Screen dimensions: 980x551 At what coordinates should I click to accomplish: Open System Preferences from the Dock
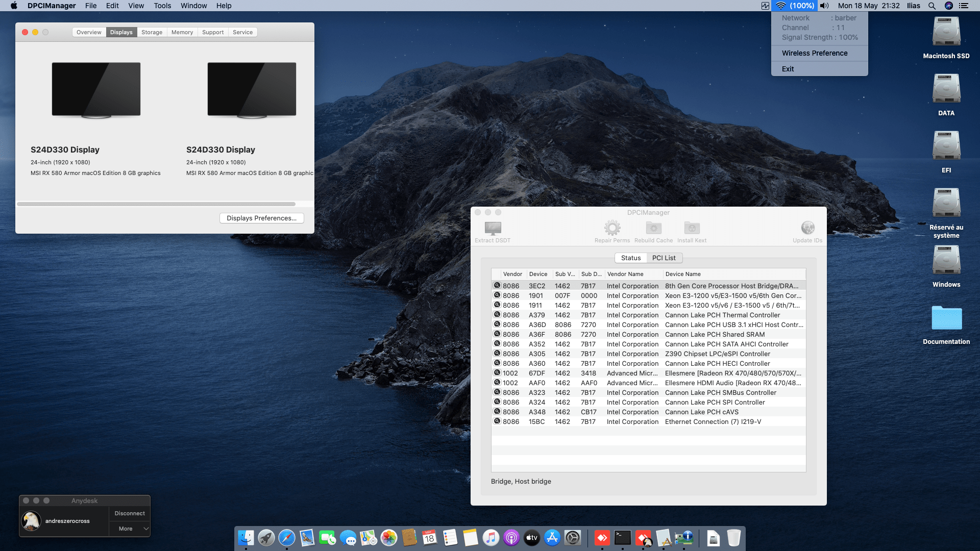[573, 538]
